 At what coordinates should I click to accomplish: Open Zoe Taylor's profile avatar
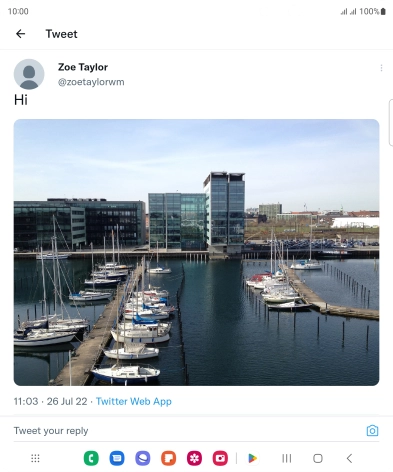click(x=29, y=74)
